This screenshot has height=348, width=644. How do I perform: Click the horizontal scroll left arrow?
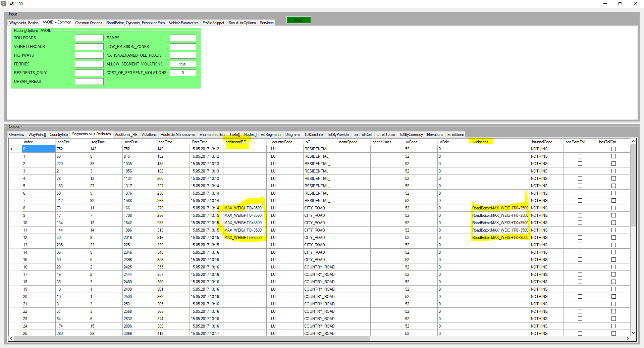tap(11, 339)
